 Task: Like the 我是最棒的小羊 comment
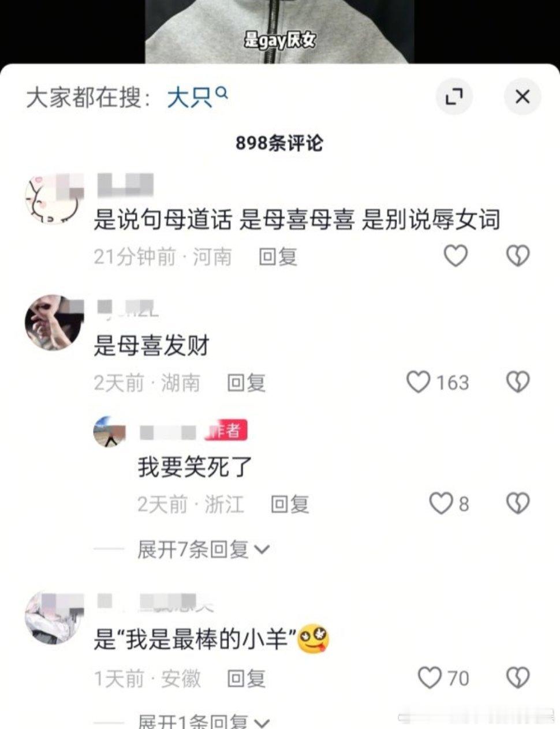(430, 678)
